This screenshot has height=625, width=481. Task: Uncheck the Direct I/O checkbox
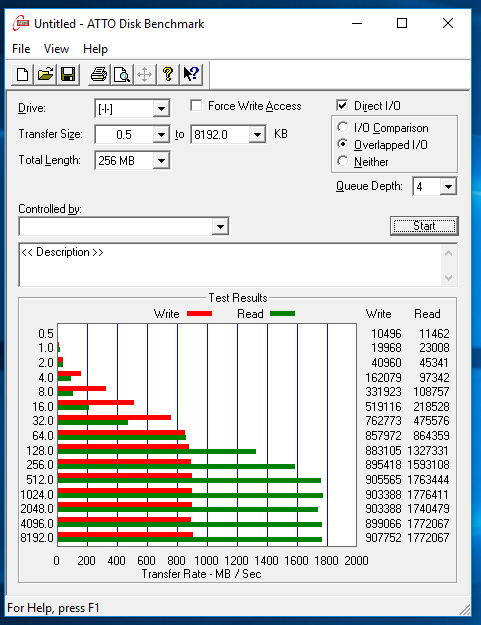point(342,105)
